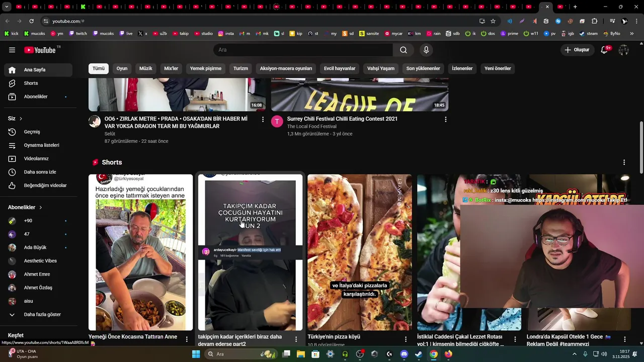
Task: Select Yemek pişirme filter chip
Action: point(206,68)
